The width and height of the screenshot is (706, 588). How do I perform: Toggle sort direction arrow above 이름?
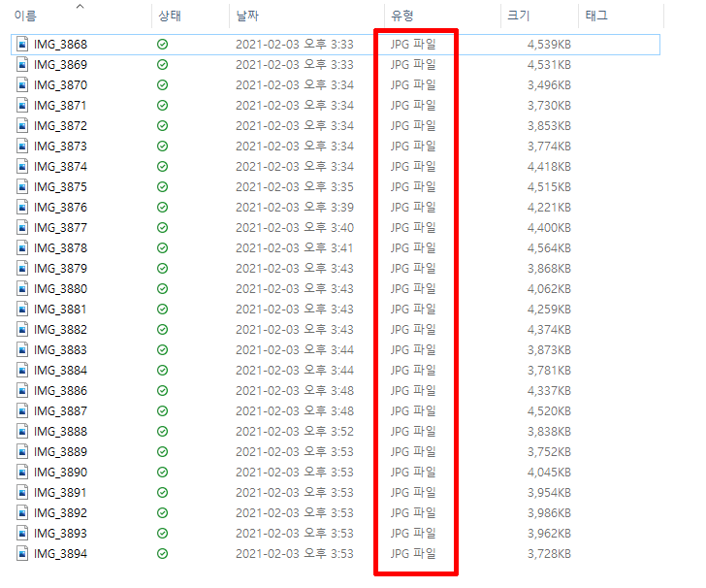coord(80,6)
